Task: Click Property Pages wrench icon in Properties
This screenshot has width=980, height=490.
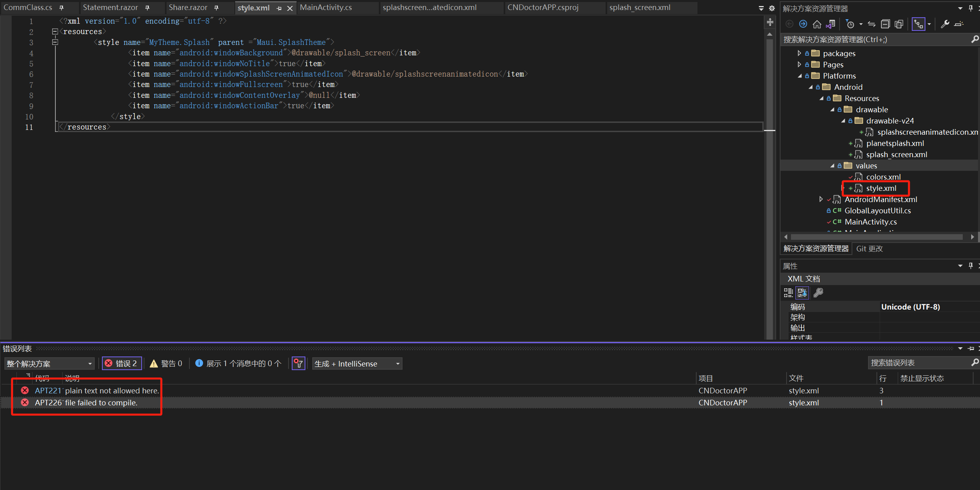Action: [x=818, y=293]
